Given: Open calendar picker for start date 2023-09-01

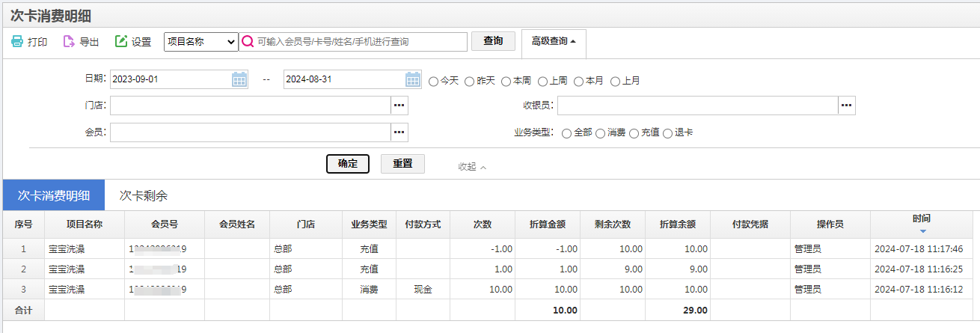Looking at the screenshot, I should pyautogui.click(x=239, y=79).
